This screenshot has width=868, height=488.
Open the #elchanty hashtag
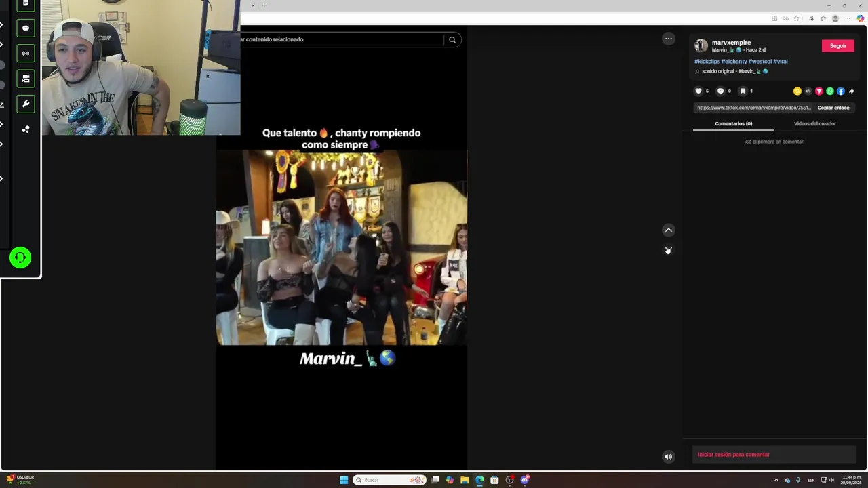(x=734, y=62)
